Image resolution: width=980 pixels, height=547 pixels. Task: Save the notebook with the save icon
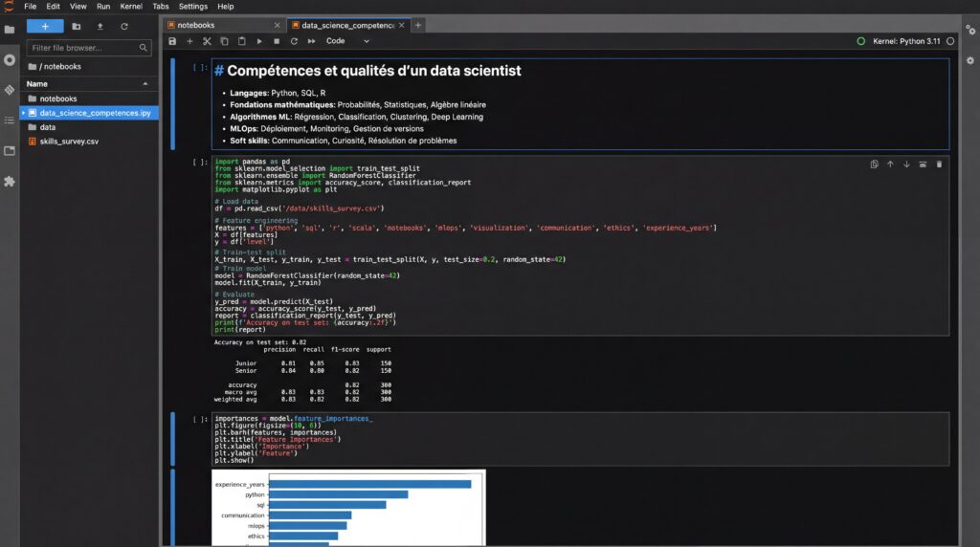pyautogui.click(x=172, y=41)
